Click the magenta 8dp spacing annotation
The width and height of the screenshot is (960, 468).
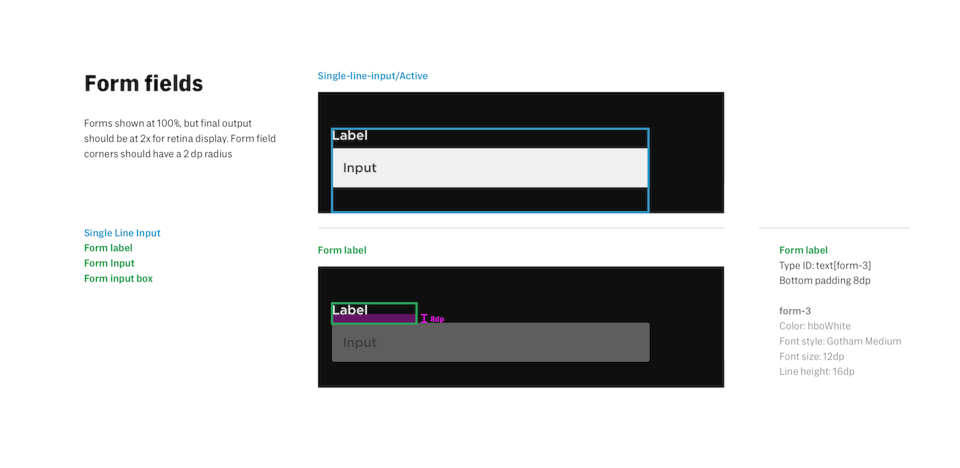click(x=432, y=319)
